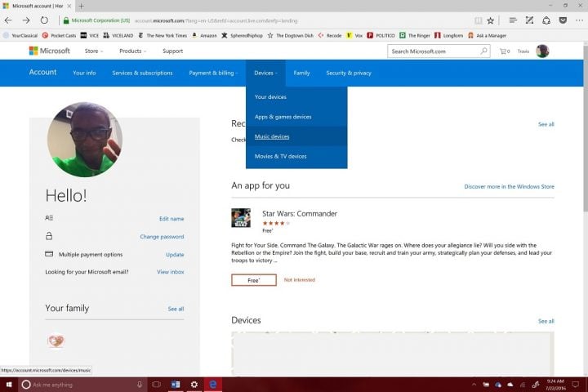Viewport: 588px width, 392px height.
Task: Click the large profile photo
Action: tap(85, 140)
